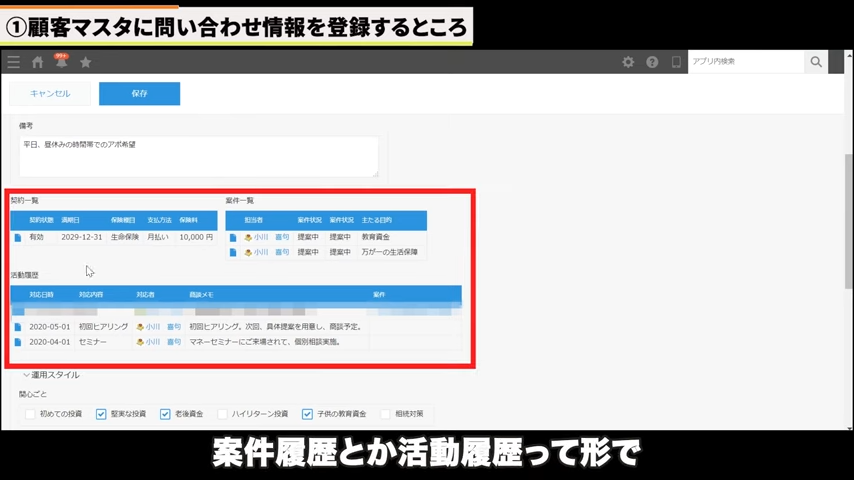Check the 相続対策 checkbox

(x=385, y=414)
